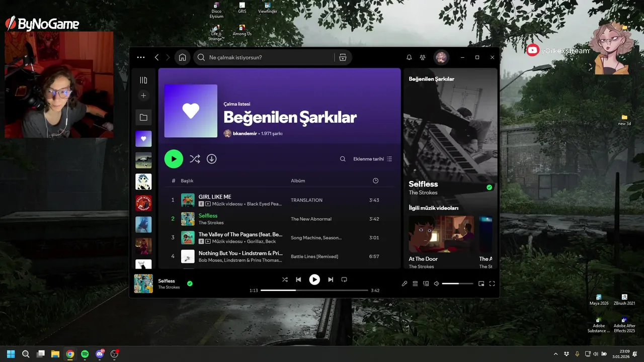Select the 'Disco Elysium' desktop icon
The width and height of the screenshot is (644, 362).
coord(216,10)
